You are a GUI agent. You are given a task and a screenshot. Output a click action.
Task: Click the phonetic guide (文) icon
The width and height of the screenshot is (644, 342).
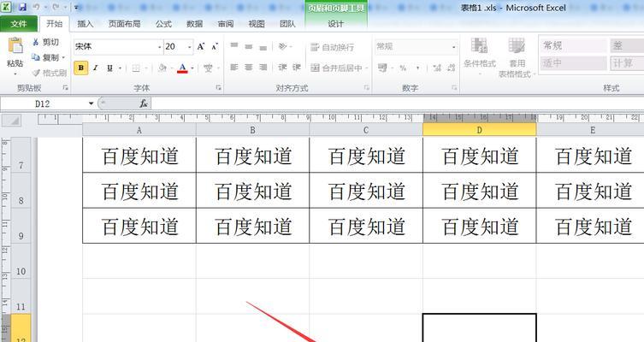click(x=208, y=68)
